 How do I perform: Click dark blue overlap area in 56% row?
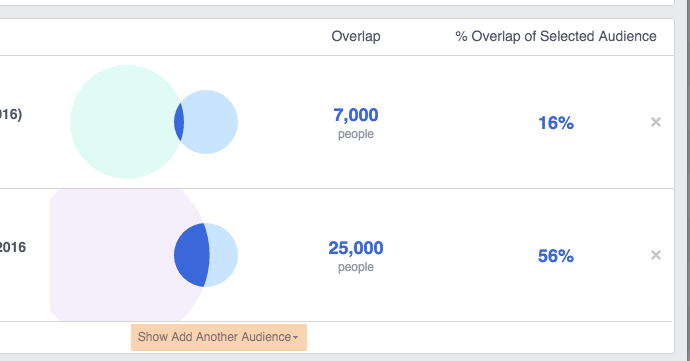click(x=191, y=255)
